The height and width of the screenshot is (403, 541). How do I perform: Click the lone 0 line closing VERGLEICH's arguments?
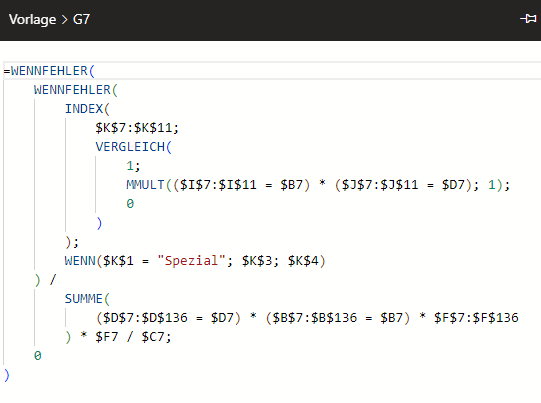click(130, 204)
